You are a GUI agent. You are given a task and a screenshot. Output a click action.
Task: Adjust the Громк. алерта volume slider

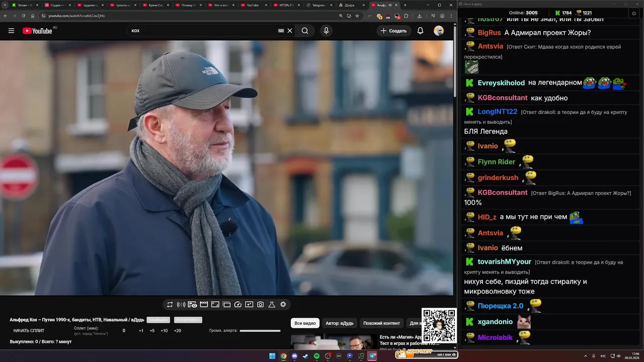pos(260,331)
